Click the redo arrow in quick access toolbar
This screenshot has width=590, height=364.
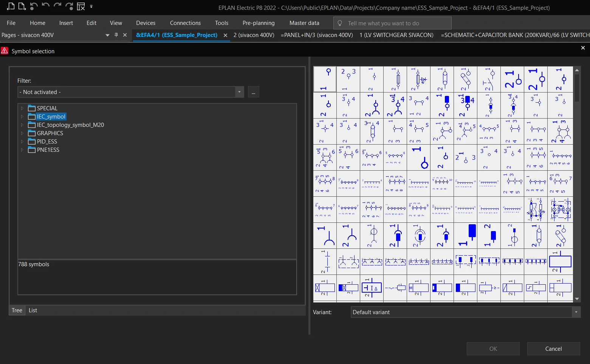coord(57,6)
